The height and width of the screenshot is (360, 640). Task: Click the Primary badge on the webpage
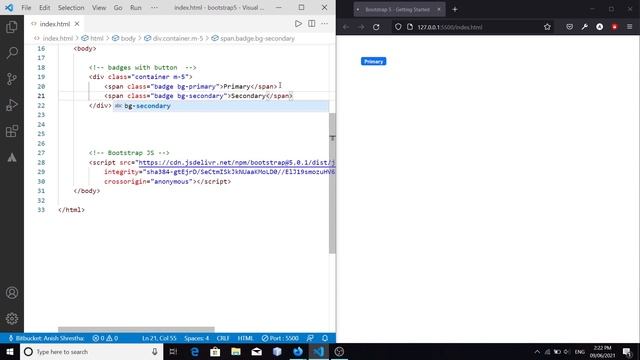tap(373, 61)
